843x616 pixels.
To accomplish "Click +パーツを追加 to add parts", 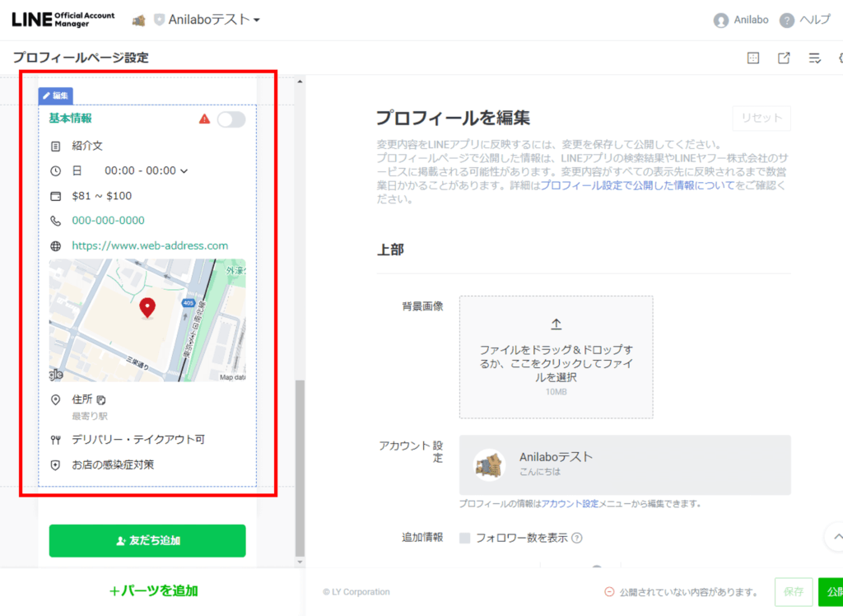I will 153,590.
